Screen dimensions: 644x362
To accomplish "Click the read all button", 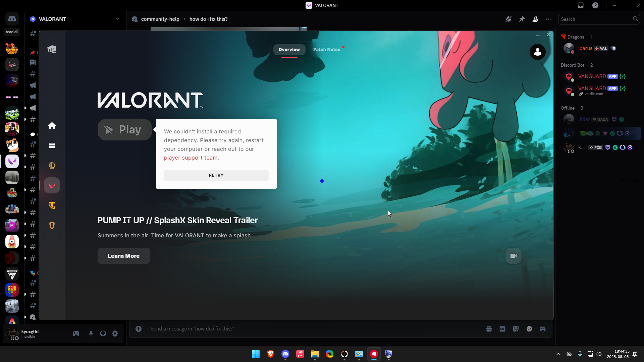I will point(12,32).
